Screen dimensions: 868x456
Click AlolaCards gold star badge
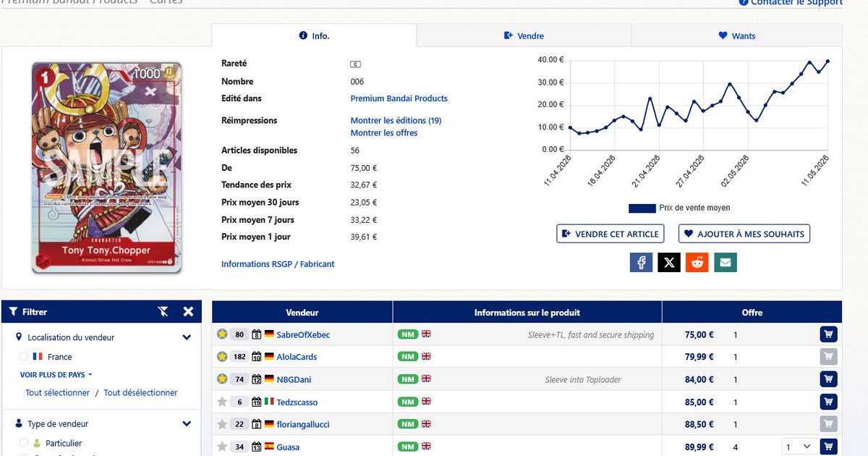click(222, 357)
